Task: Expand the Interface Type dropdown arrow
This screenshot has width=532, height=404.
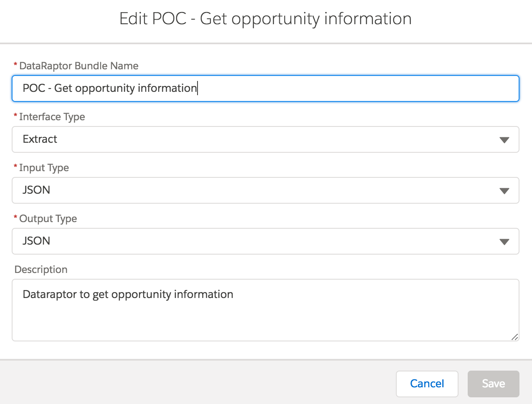Action: point(504,140)
